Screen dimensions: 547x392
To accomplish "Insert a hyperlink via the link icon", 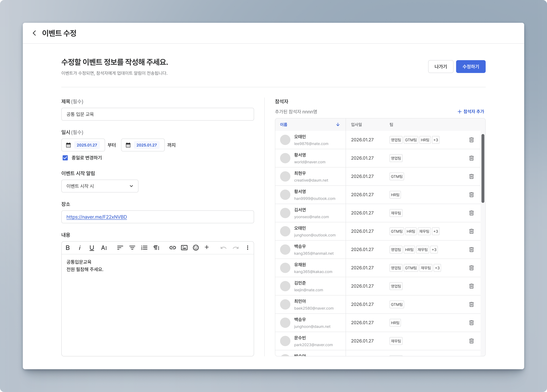I will (x=172, y=248).
